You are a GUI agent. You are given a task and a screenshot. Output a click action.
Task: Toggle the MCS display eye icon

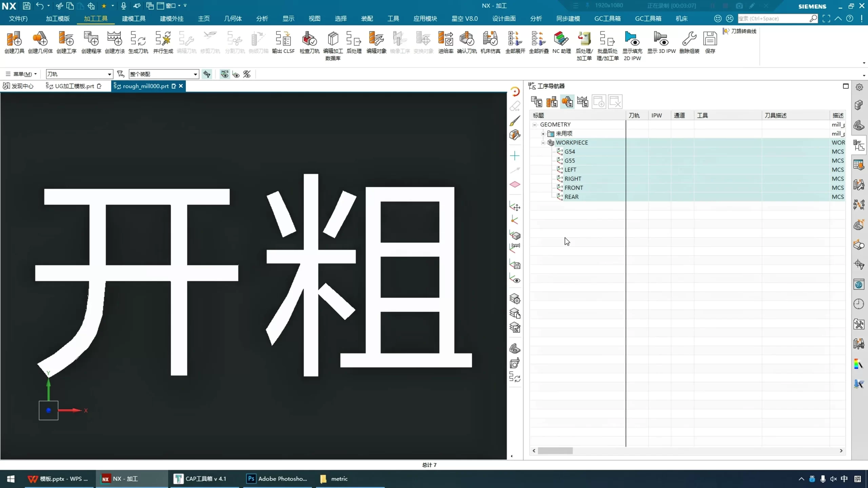(224, 74)
